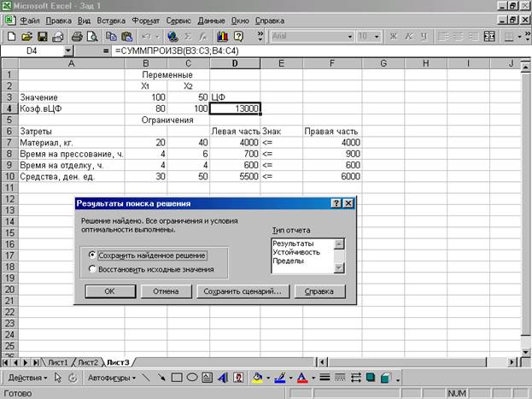Click the AutoSum sigma icon
Image resolution: width=532 pixels, height=399 pixels.
190,37
